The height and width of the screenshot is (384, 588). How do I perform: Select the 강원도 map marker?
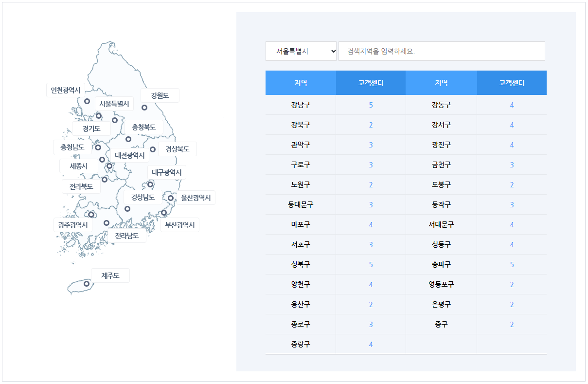pos(144,108)
